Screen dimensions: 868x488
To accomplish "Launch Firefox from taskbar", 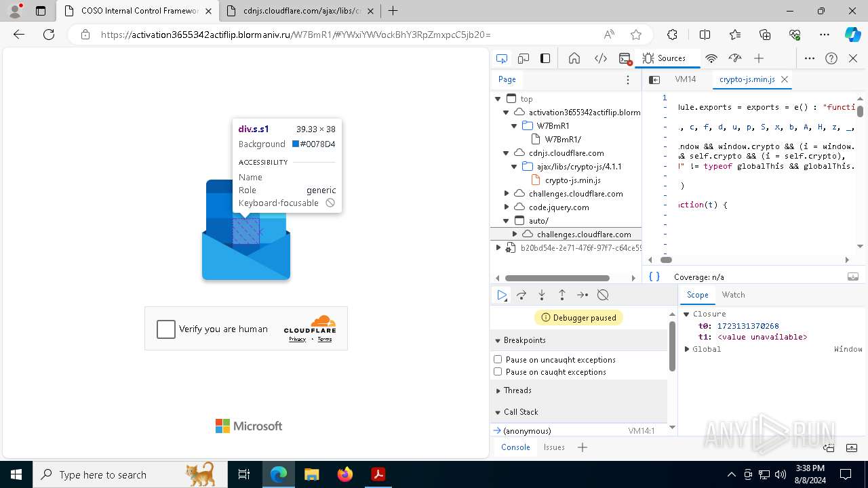I will pos(344,474).
